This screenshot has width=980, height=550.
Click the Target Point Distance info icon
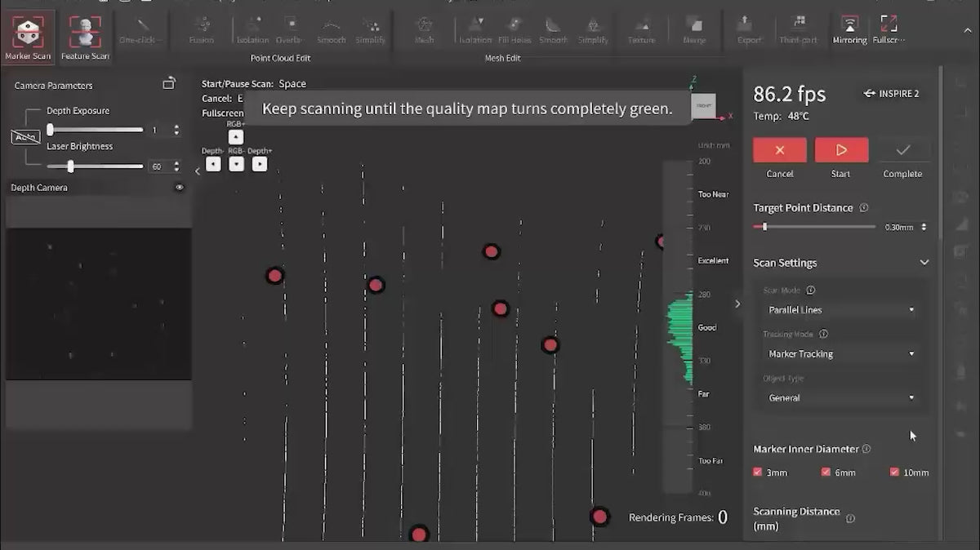tap(864, 208)
